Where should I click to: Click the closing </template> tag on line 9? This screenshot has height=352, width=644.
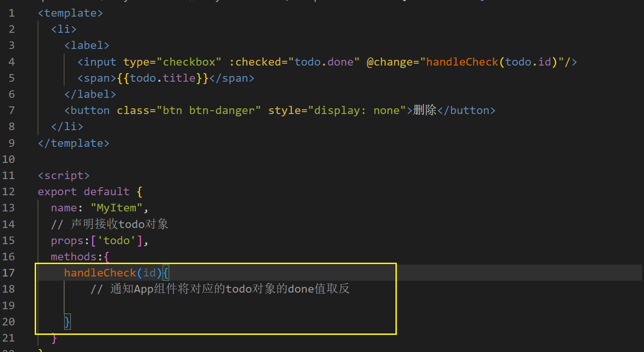(74, 143)
